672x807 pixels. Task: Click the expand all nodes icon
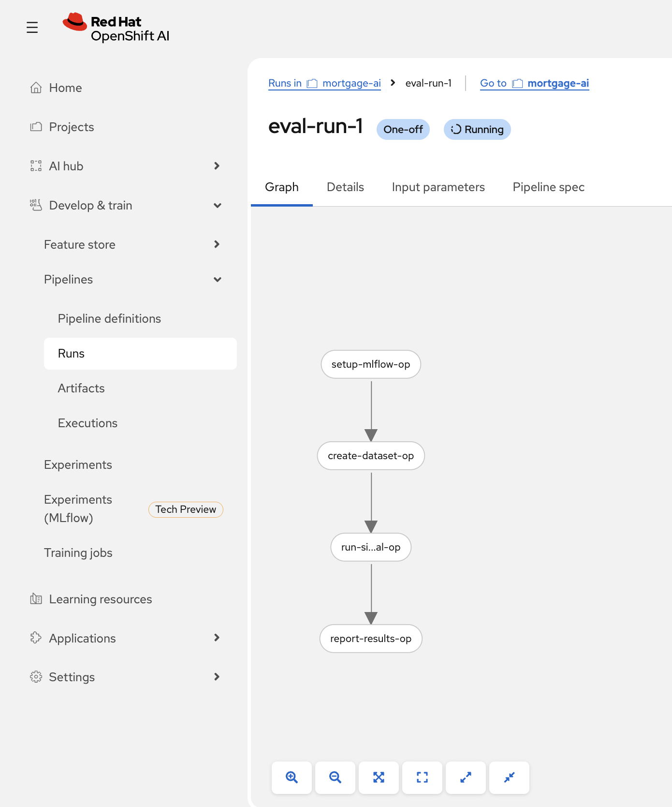pyautogui.click(x=466, y=777)
